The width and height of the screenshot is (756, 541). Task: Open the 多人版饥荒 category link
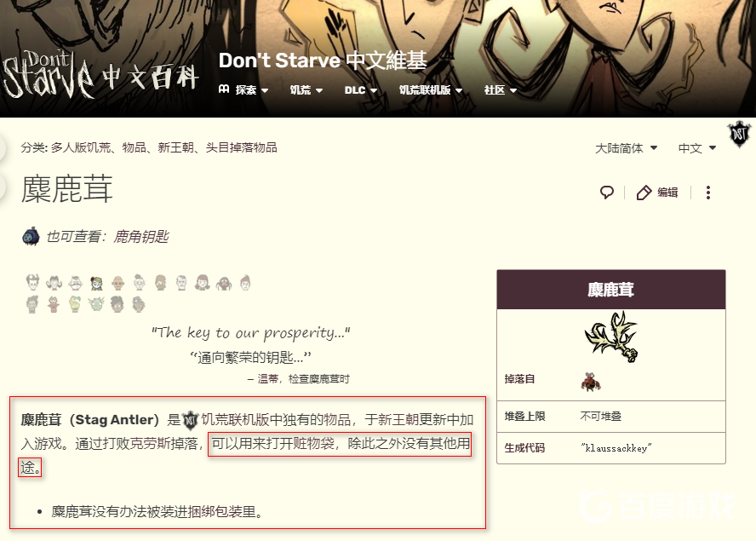[x=81, y=147]
